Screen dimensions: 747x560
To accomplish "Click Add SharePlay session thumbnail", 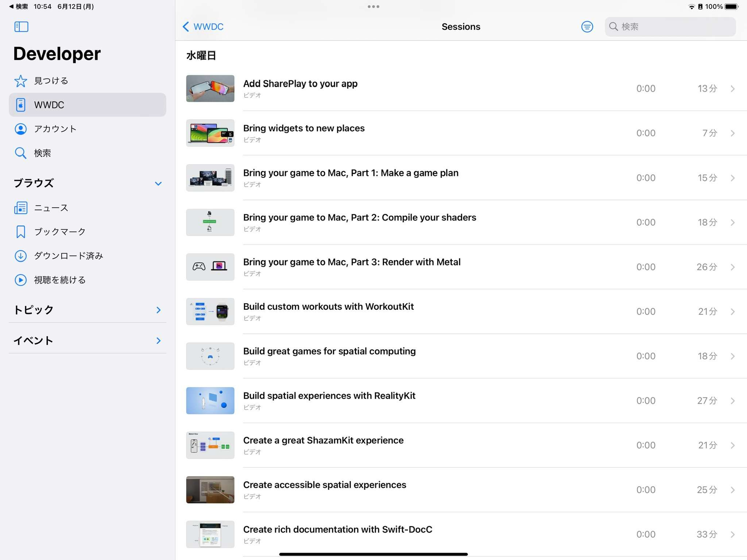I will click(x=210, y=89).
